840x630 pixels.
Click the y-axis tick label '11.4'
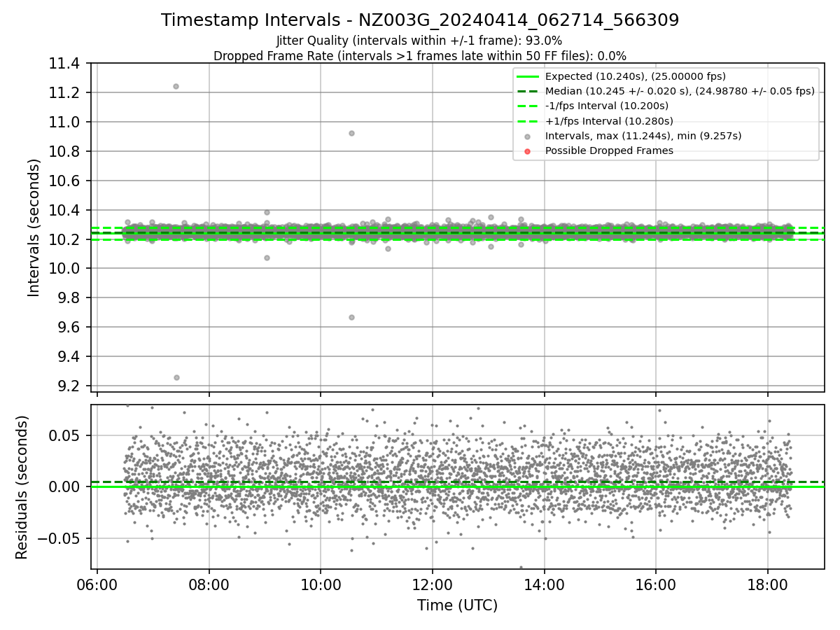point(66,64)
